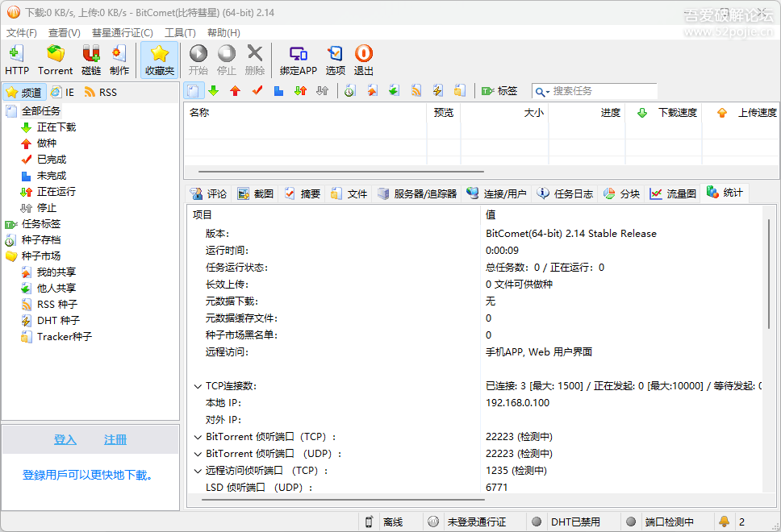
Task: Click the HTTP download toolbar icon
Action: click(17, 60)
